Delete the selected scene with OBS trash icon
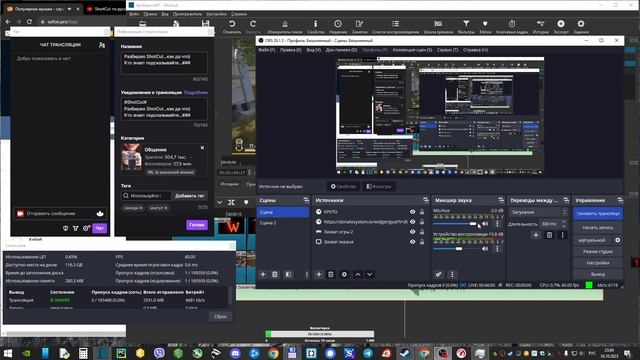The image size is (640, 360). point(275,274)
